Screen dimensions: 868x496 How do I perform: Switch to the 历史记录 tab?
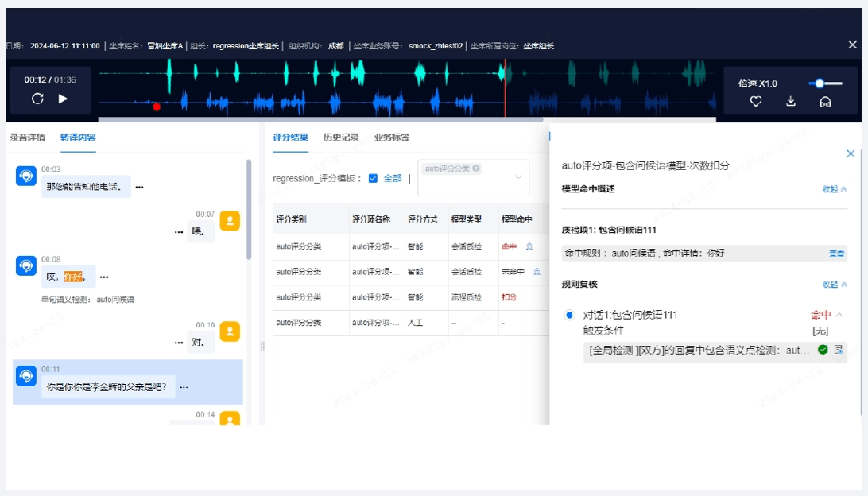click(340, 137)
